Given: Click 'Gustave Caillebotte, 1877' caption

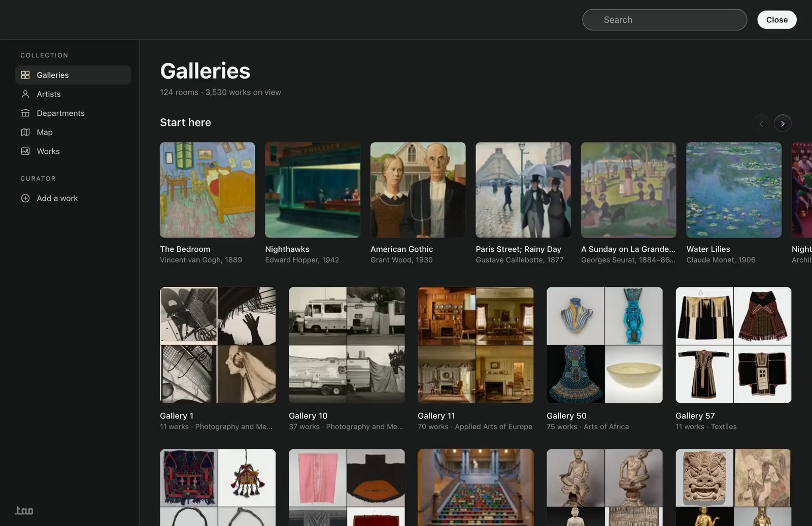Looking at the screenshot, I should pyautogui.click(x=520, y=260).
